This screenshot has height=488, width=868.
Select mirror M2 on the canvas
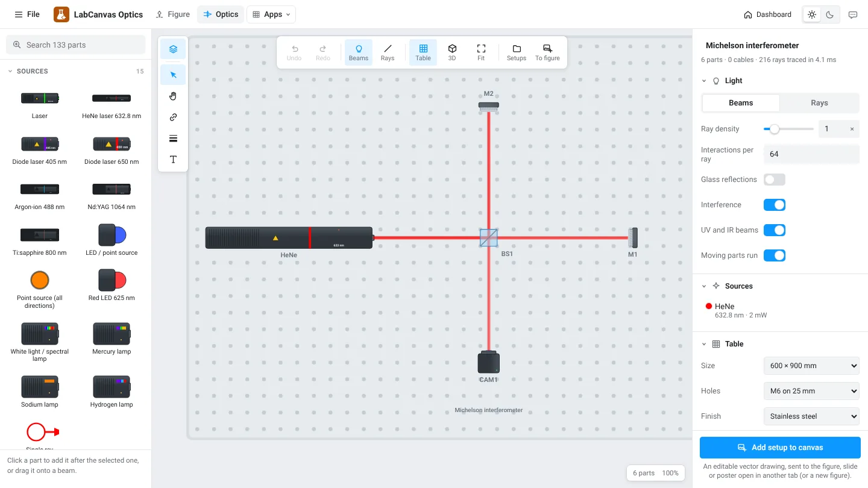[489, 105]
